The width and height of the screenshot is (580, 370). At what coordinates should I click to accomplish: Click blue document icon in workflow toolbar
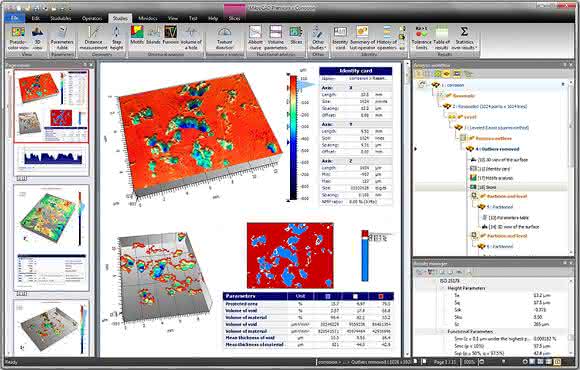tap(457, 74)
